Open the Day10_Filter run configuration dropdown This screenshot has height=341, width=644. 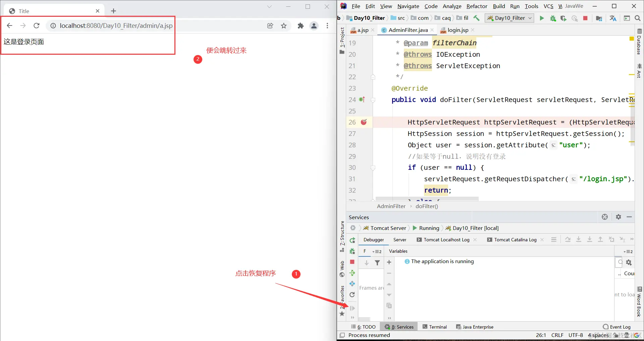click(x=509, y=18)
